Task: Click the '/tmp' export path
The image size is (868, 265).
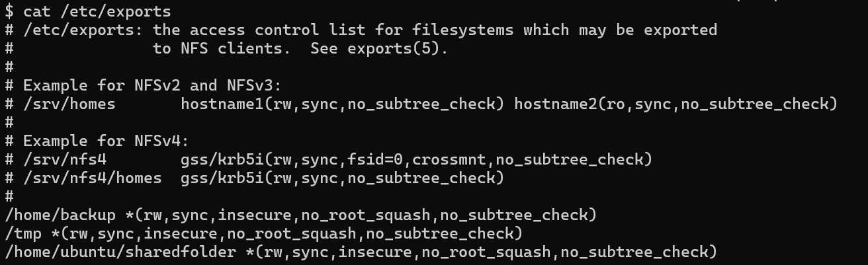Action: click(23, 233)
